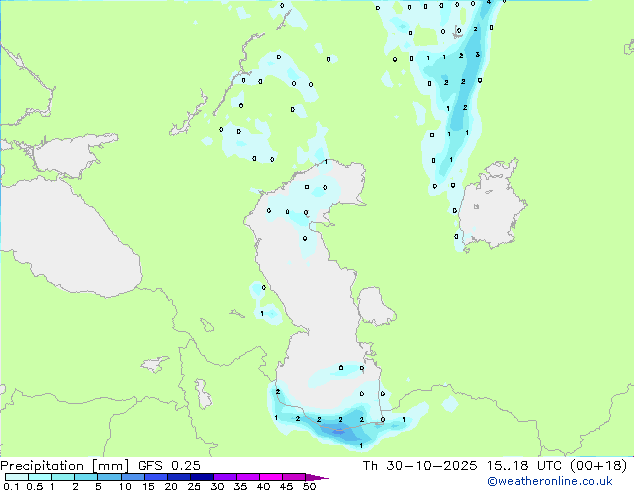Click the 1–2 mm legend swatch

point(63,477)
